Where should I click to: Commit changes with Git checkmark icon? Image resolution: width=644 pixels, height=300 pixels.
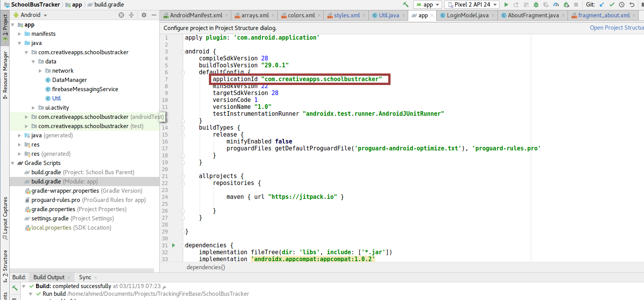click(x=612, y=5)
